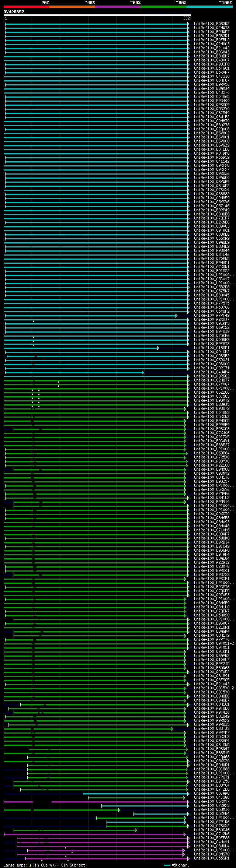Select the UniRef100_Q8W1B2 label

point(212,117)
